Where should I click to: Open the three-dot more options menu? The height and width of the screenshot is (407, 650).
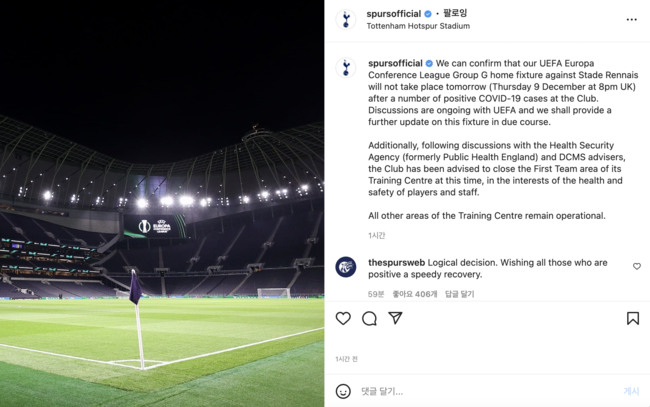pos(631,19)
